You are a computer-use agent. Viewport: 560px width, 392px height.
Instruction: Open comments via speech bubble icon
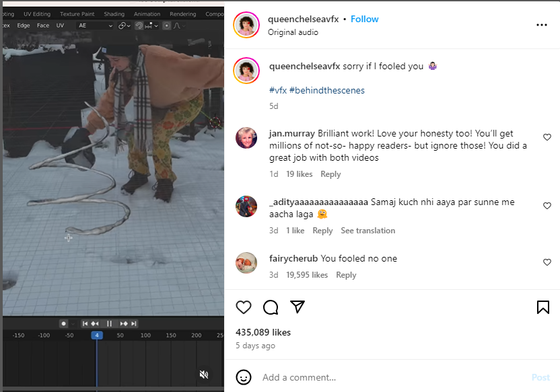[x=271, y=307]
